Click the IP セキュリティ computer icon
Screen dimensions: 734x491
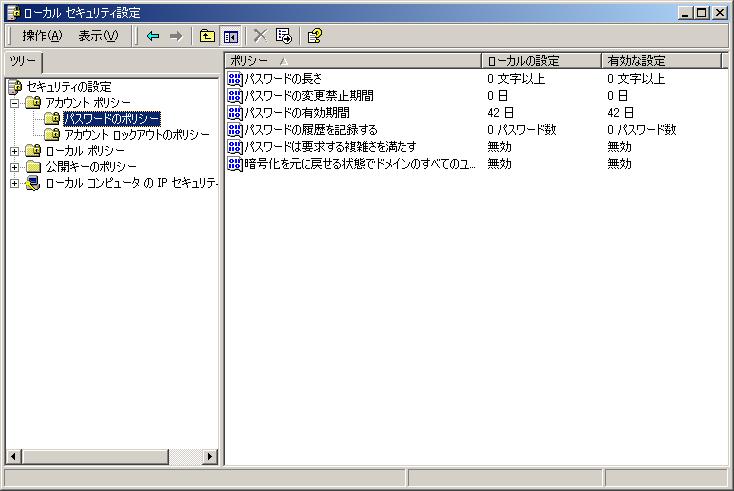coord(33,183)
